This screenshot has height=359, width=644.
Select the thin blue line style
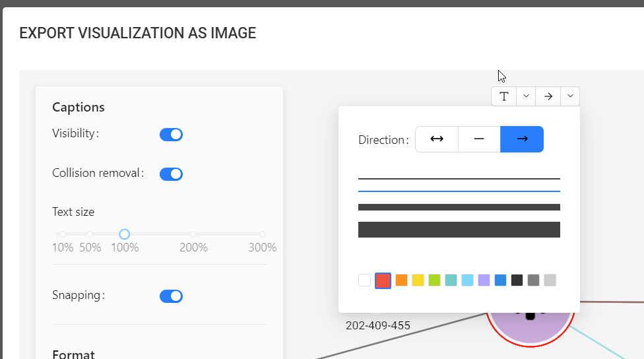click(459, 191)
